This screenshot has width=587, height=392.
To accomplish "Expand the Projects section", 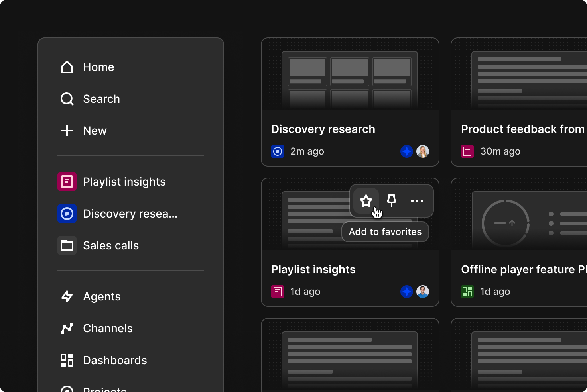I will pos(105,388).
